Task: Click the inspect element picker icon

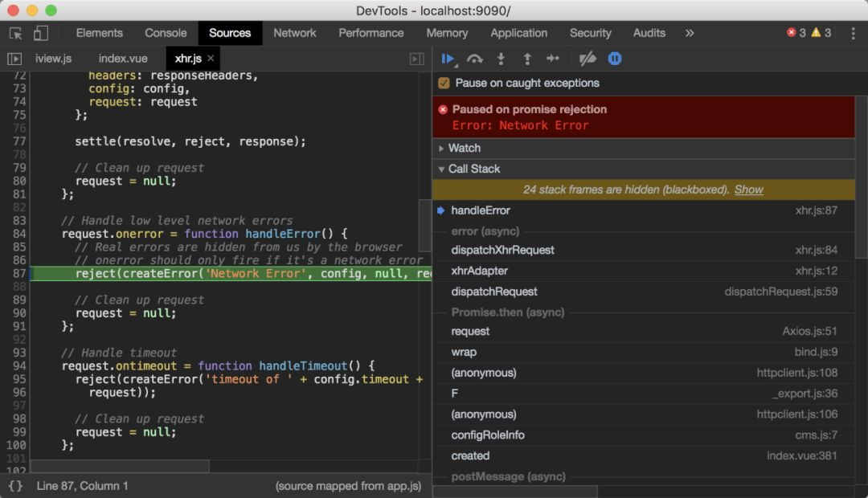Action: [x=15, y=33]
